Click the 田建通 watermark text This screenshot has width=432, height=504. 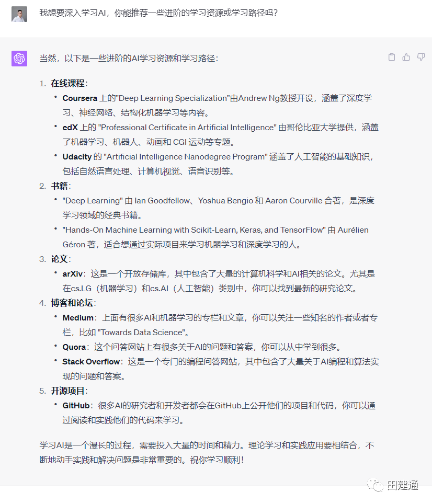pyautogui.click(x=403, y=485)
